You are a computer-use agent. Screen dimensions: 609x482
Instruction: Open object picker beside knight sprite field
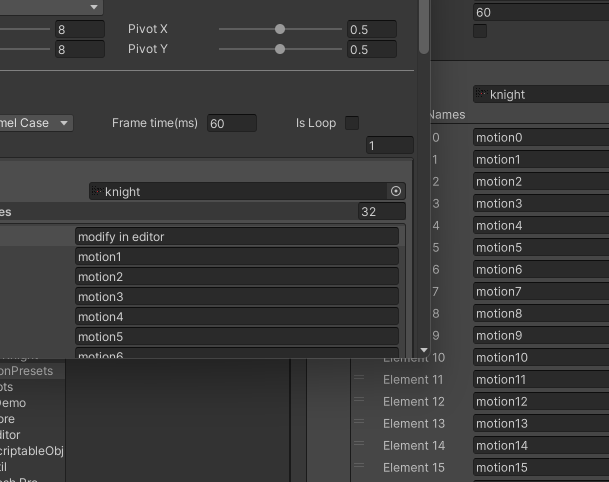(x=396, y=191)
